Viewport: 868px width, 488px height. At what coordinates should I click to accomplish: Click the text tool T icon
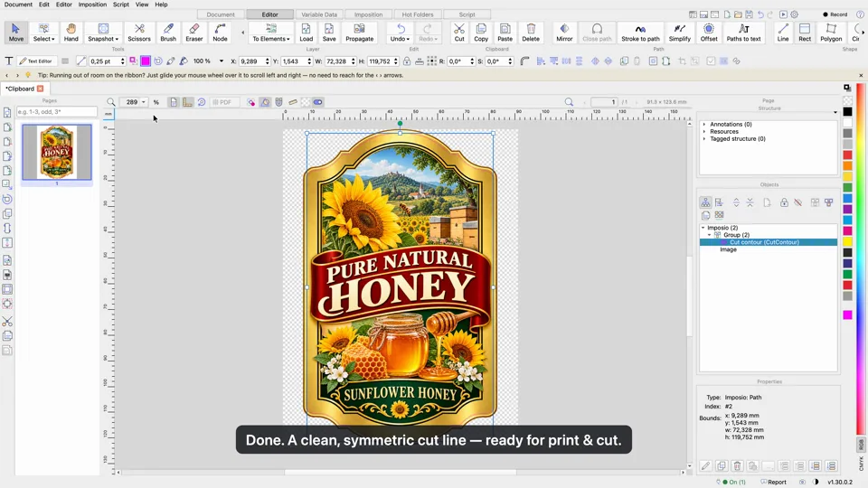point(9,61)
